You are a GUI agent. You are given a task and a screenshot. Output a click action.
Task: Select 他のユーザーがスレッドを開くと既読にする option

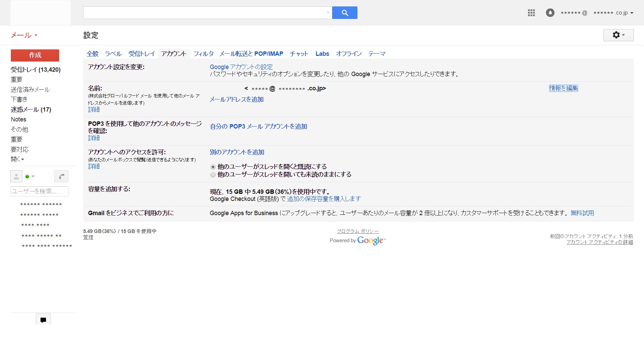[x=213, y=167]
